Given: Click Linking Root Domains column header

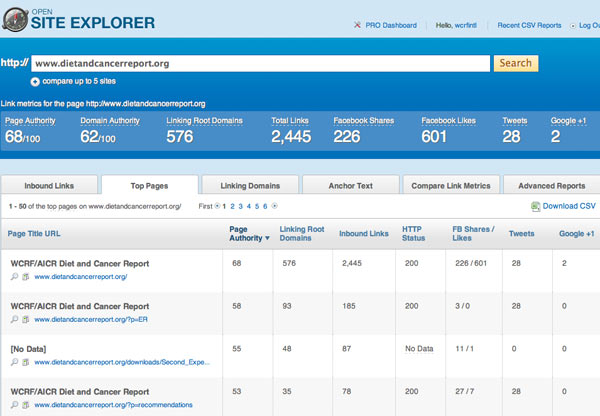Looking at the screenshot, I should [302, 233].
